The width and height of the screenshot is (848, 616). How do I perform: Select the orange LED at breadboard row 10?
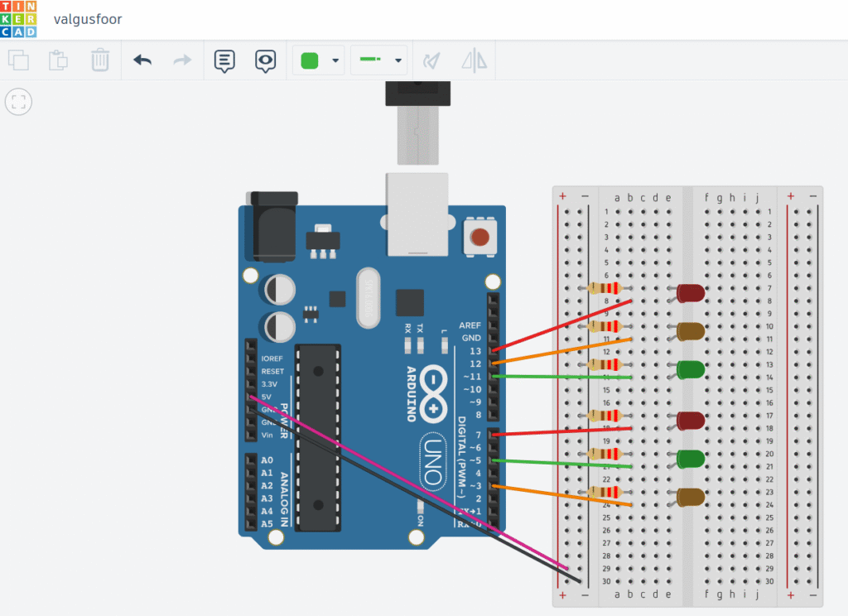(x=690, y=331)
